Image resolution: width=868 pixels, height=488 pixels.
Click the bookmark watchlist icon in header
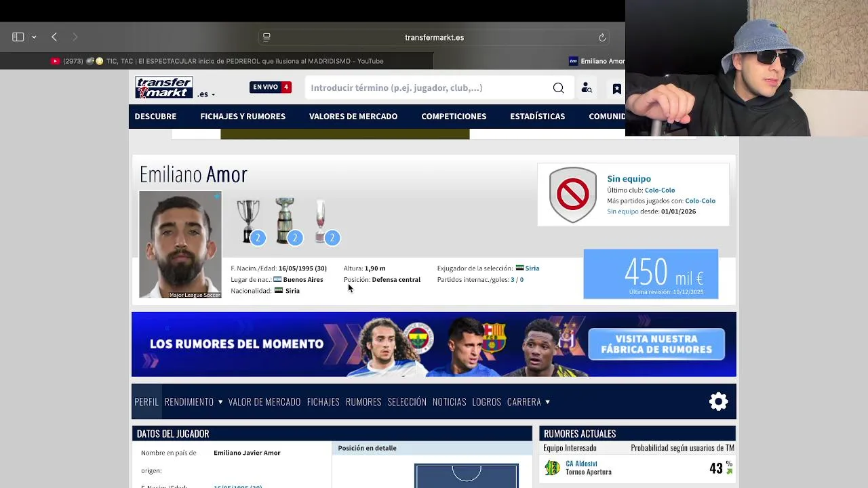tap(616, 89)
